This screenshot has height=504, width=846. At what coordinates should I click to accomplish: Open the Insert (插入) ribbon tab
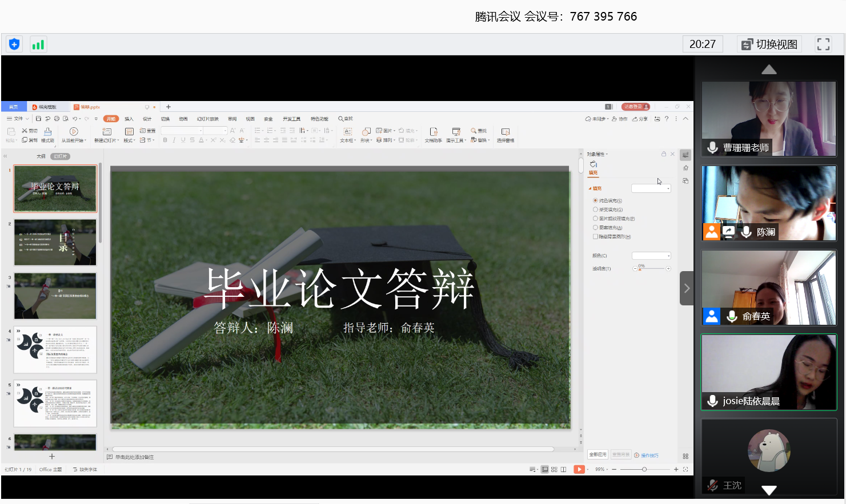tap(129, 119)
